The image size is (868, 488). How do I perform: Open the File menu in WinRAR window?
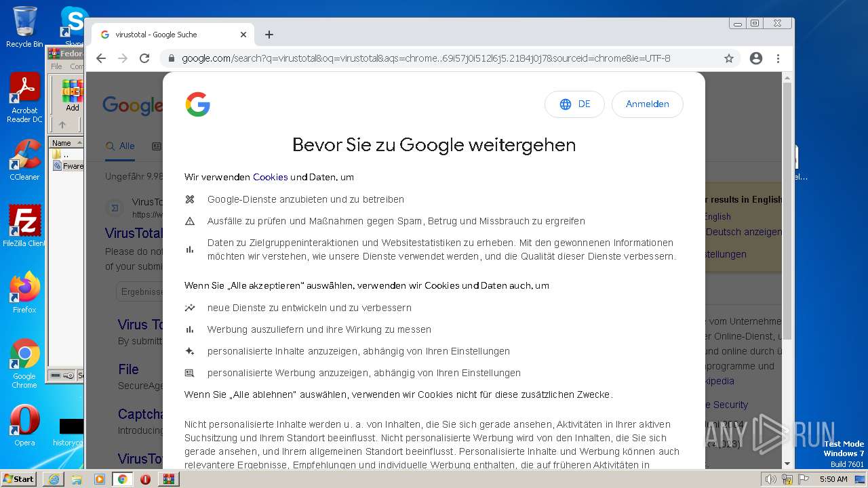click(x=56, y=66)
